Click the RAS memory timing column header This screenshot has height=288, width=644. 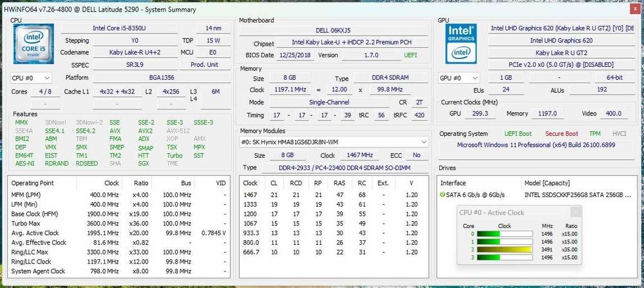[x=339, y=183]
